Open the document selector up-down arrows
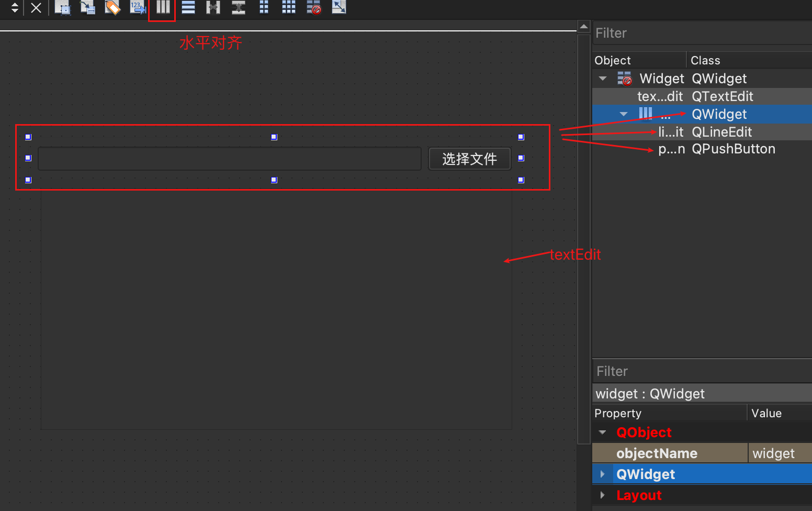This screenshot has width=812, height=511. coord(15,7)
